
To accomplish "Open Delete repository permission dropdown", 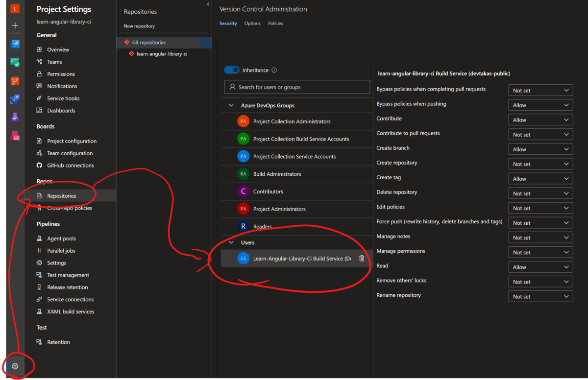I will (x=540, y=193).
